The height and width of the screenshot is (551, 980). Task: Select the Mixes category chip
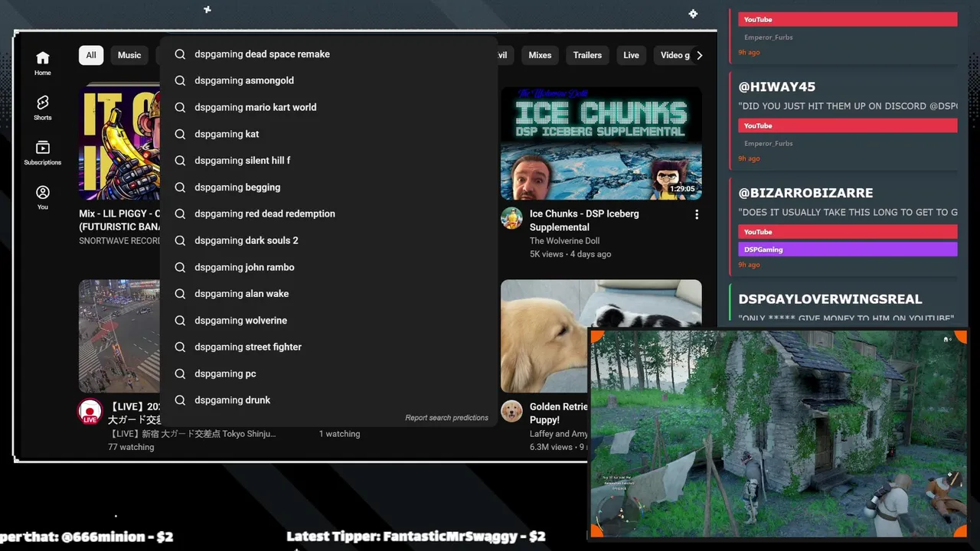[x=540, y=55]
